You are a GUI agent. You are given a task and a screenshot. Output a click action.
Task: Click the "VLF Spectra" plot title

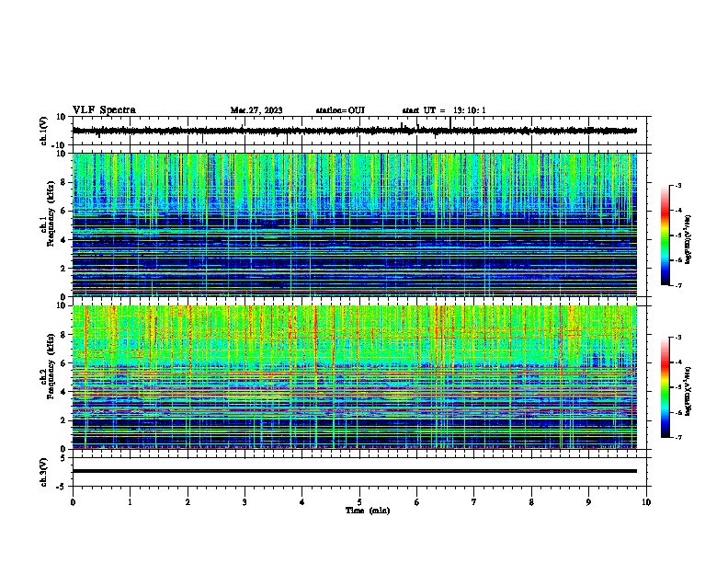pos(104,110)
